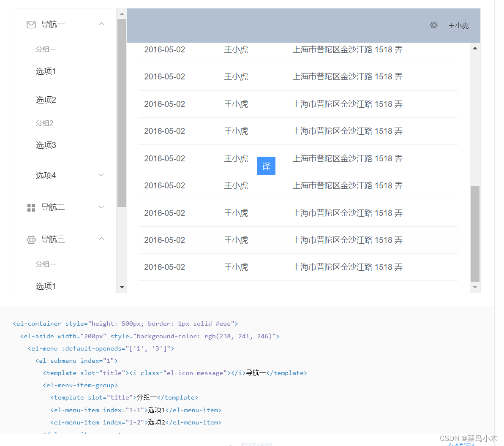504x446 pixels.
Task: Click the gear icon beside 导航三
Action: 31,240
